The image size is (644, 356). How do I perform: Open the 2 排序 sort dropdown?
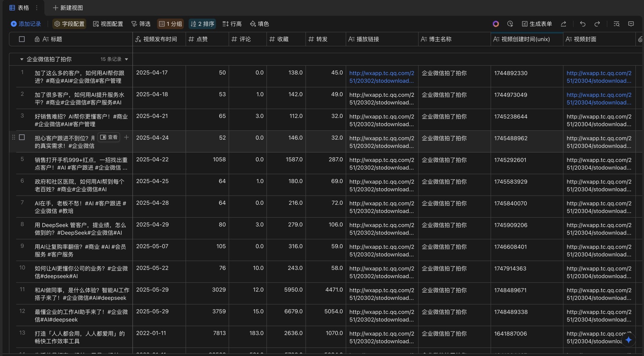[x=202, y=24]
